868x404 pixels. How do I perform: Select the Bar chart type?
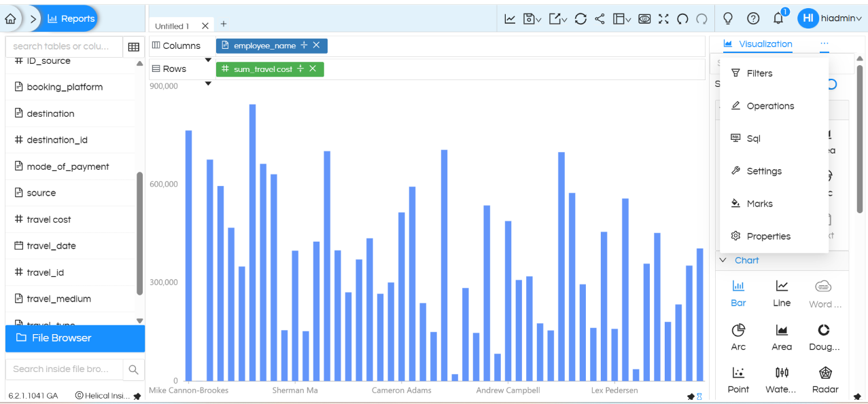click(x=738, y=293)
